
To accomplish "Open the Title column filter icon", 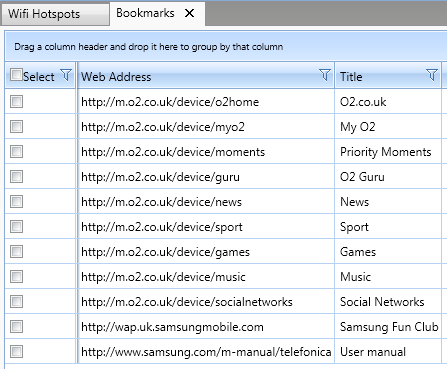I will [432, 75].
